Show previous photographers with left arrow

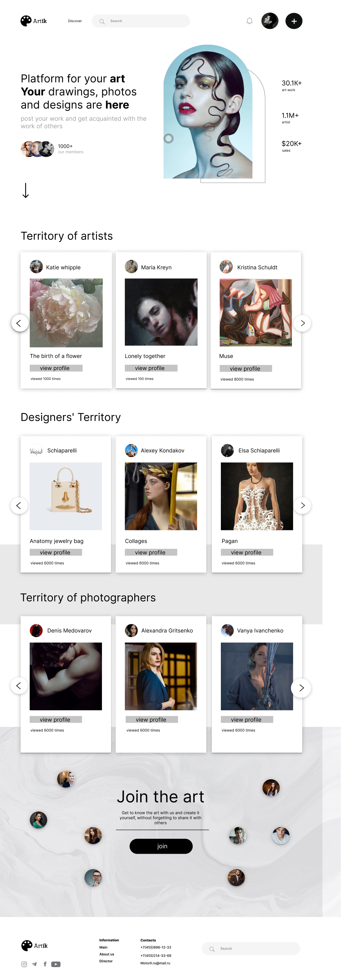tap(19, 685)
